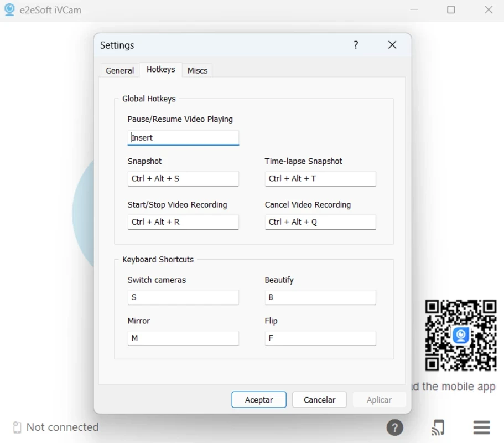
Task: Open the hamburger menu icon
Action: coord(481,427)
